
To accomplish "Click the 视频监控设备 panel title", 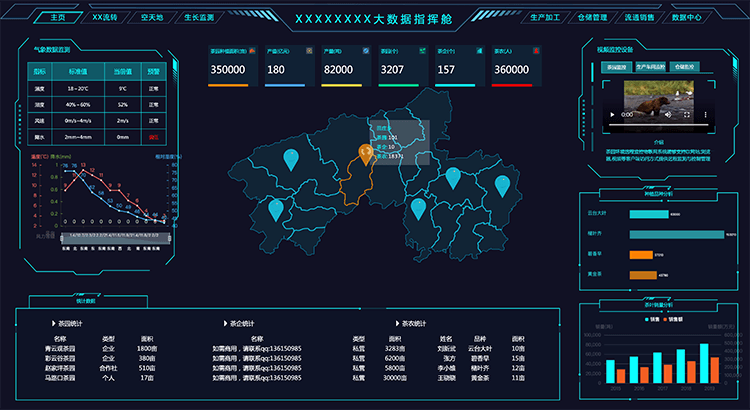I will [x=615, y=50].
